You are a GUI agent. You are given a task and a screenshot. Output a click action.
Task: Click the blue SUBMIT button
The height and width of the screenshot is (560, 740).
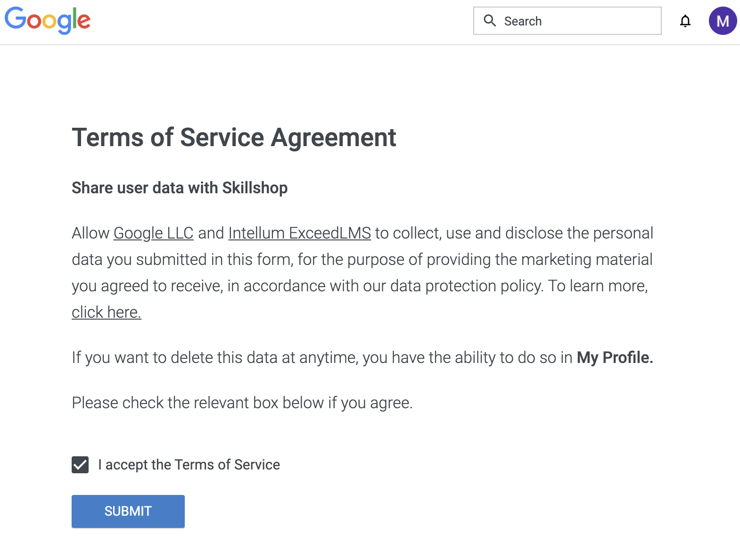point(128,511)
